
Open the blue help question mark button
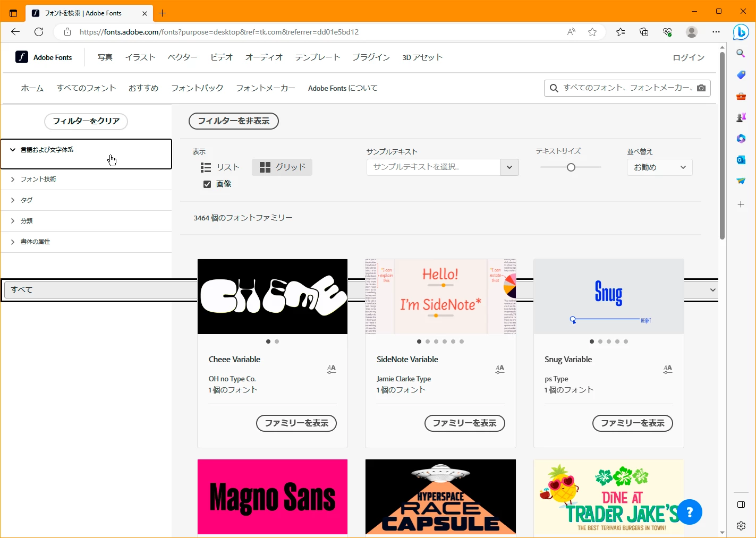pyautogui.click(x=690, y=512)
